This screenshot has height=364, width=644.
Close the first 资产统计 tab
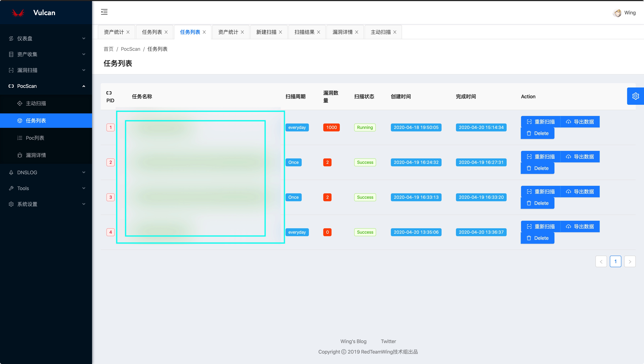(128, 32)
